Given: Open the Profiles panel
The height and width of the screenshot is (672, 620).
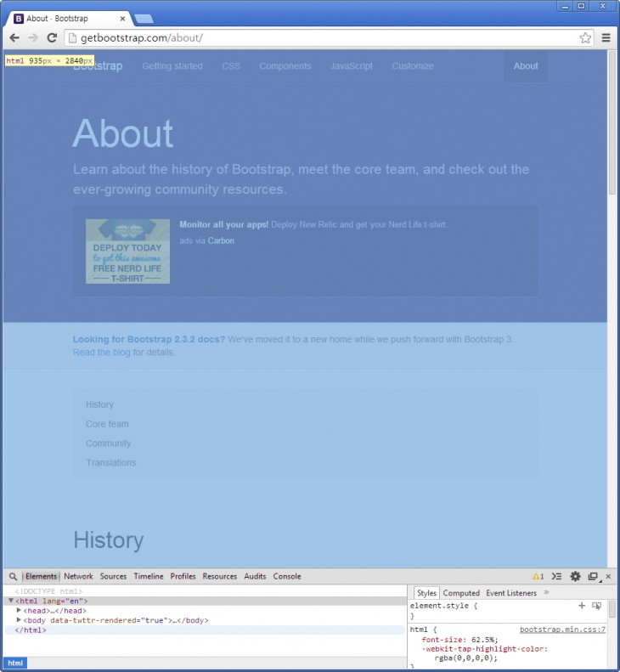Looking at the screenshot, I should click(183, 577).
